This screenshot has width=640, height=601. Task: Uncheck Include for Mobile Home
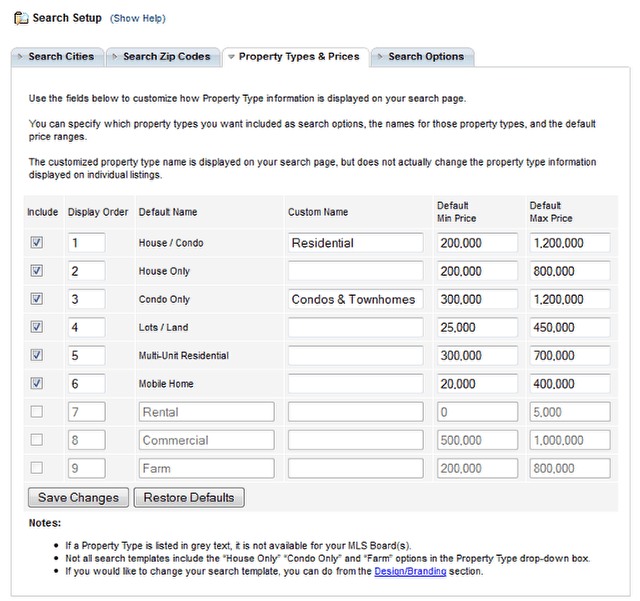coord(37,383)
